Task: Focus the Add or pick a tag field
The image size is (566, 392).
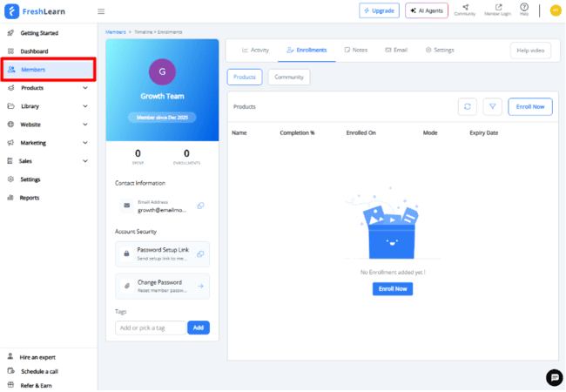Action: coord(151,328)
